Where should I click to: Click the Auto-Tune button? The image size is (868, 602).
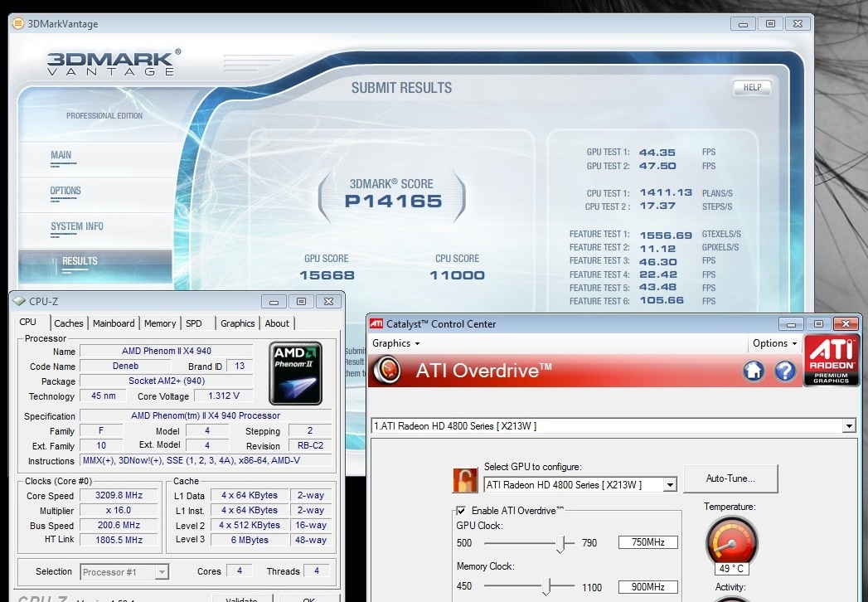click(x=730, y=478)
